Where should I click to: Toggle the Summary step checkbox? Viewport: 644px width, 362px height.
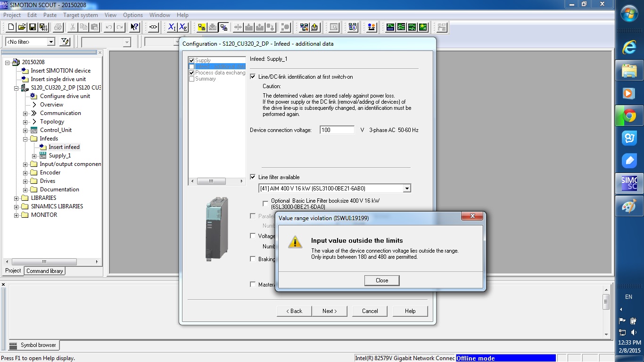[x=192, y=79]
